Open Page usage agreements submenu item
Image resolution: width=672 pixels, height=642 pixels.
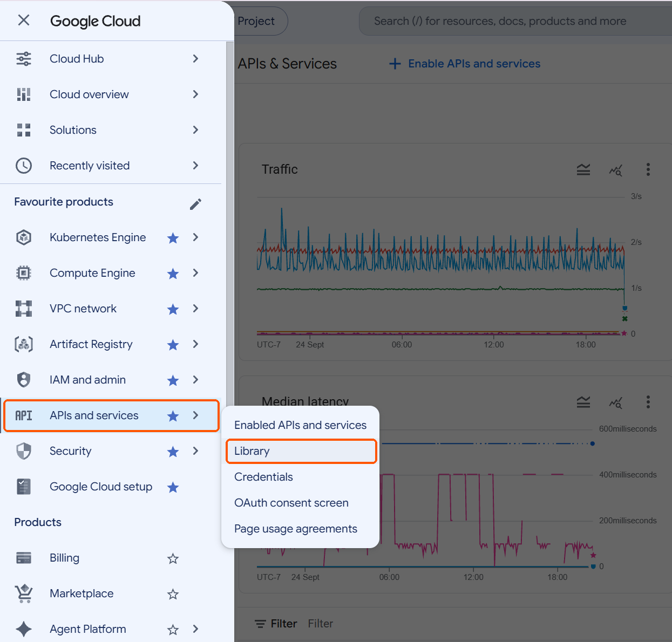300,529
